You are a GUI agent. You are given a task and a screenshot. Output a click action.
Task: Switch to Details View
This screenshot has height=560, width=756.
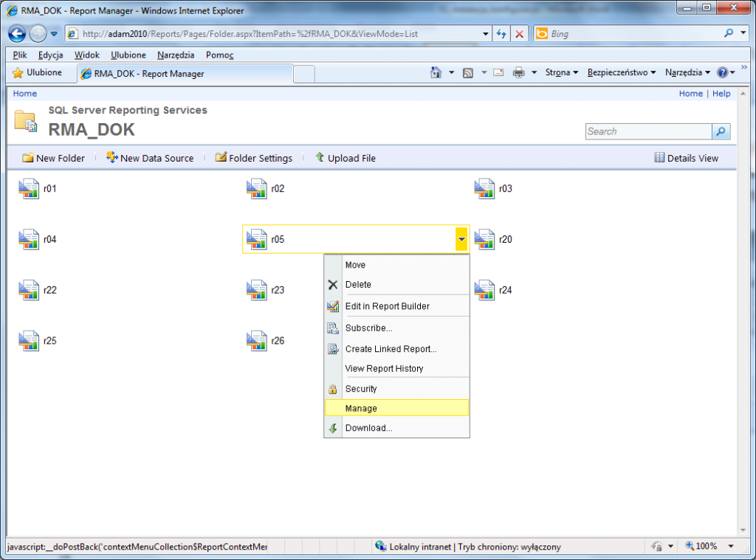[x=686, y=158]
